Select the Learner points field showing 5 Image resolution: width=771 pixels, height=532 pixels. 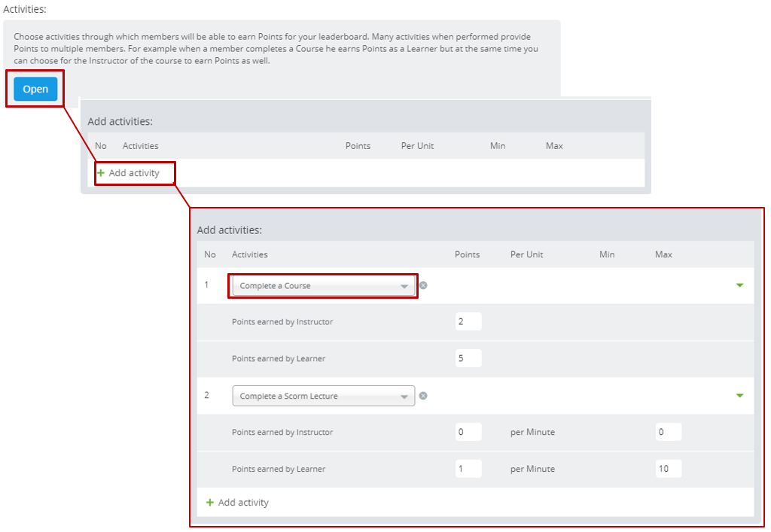(468, 358)
